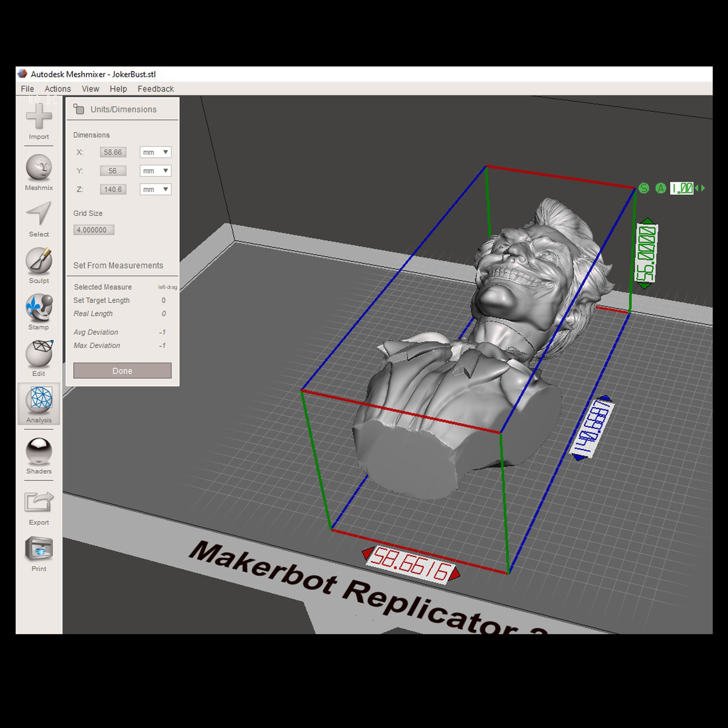Choose the Select arrow tool
Screen dimensions: 728x728
(39, 213)
